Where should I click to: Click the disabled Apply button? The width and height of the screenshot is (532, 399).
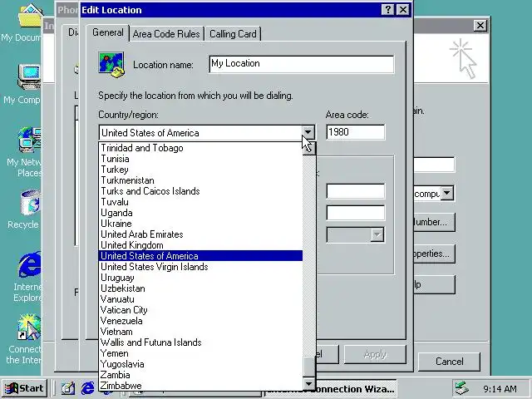pos(375,355)
